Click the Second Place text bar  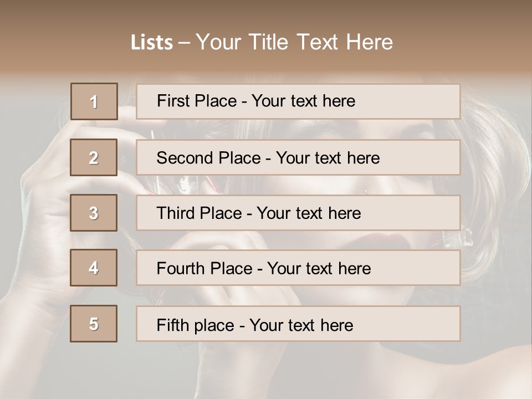(x=298, y=158)
